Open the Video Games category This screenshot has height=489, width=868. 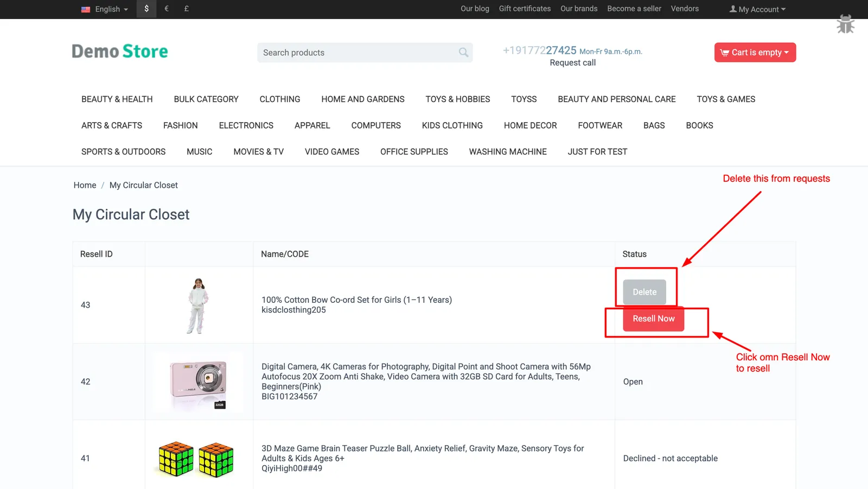[x=332, y=152]
